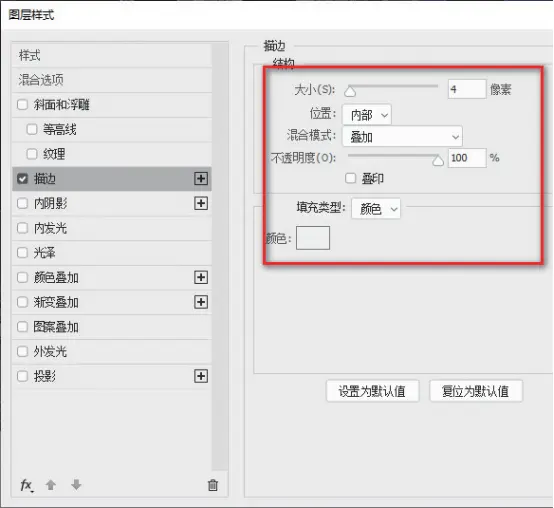Enable the 颜色叠加 checkbox

[22, 278]
